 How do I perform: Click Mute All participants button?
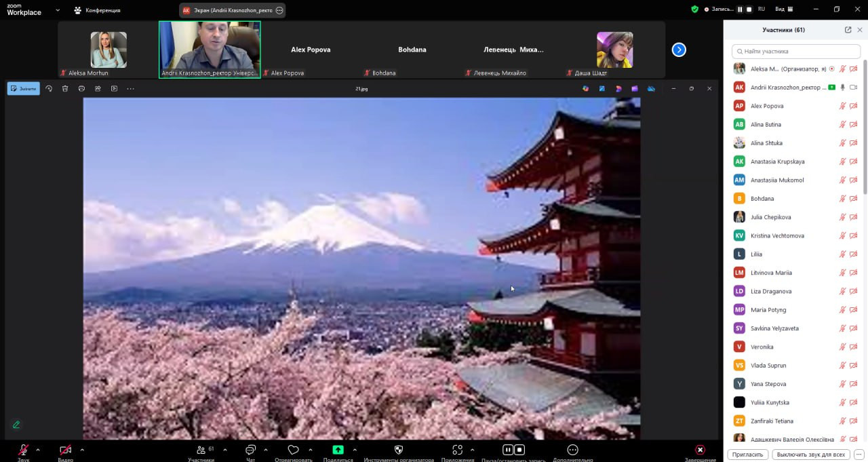pyautogui.click(x=811, y=455)
